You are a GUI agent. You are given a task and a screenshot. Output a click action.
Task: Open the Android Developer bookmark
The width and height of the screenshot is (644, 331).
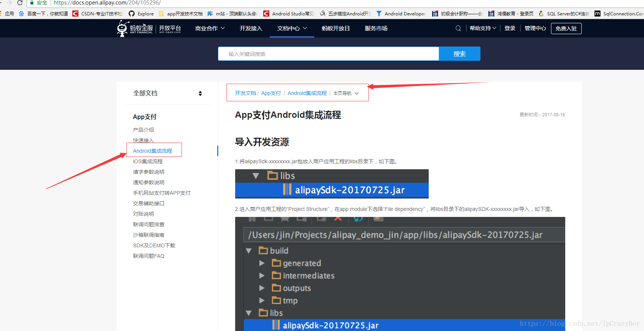click(401, 14)
